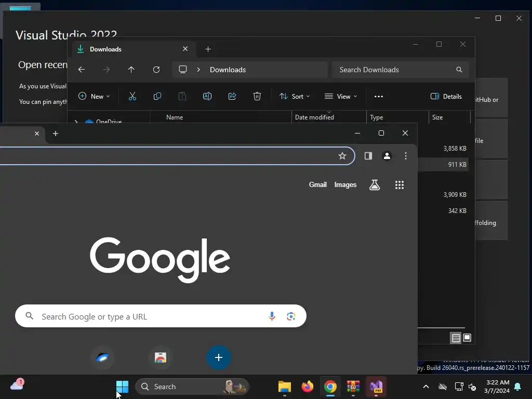This screenshot has width=532, height=399.
Task: Switch Explorer to details list view
Action: click(456, 338)
